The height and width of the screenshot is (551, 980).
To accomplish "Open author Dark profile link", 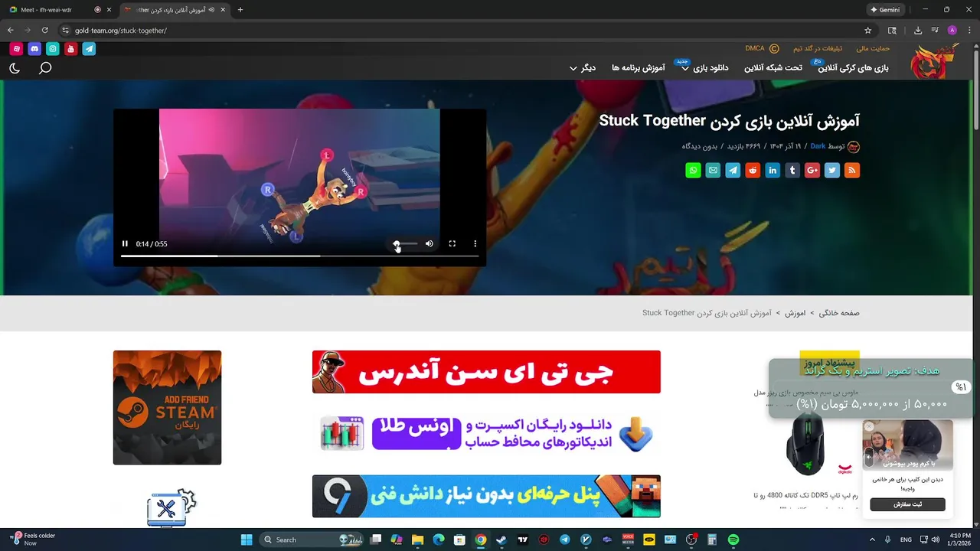I will [x=818, y=146].
